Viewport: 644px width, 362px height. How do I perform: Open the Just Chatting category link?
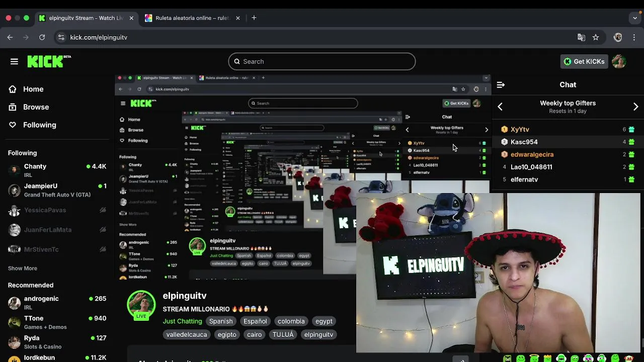[182, 321]
